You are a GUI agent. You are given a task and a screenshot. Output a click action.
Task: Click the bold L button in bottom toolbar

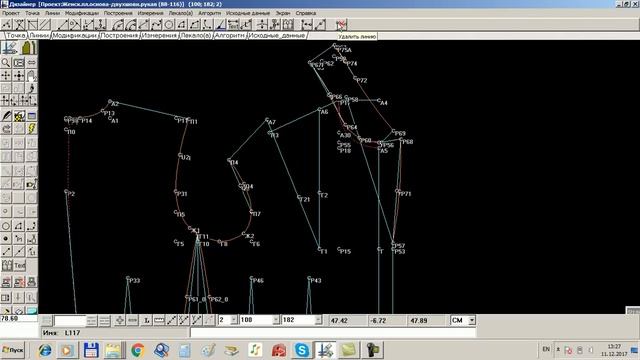coord(146,320)
